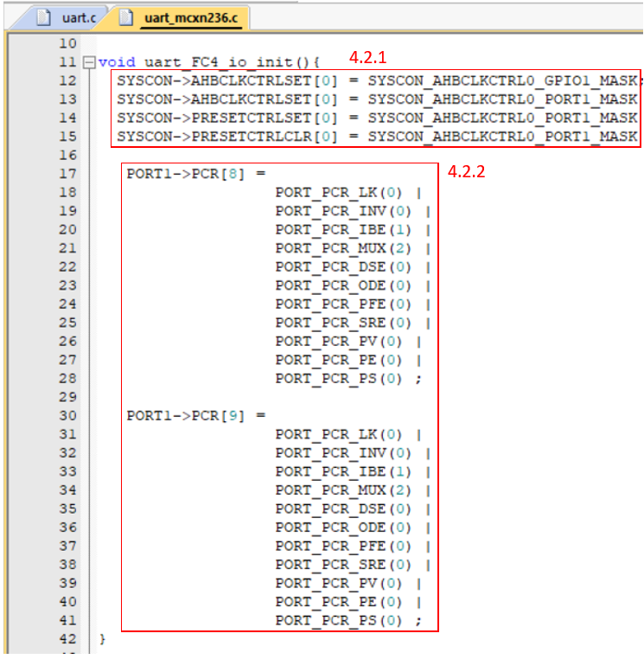This screenshot has width=644, height=659.
Task: Click line number 12 in the gutter
Action: (x=67, y=80)
